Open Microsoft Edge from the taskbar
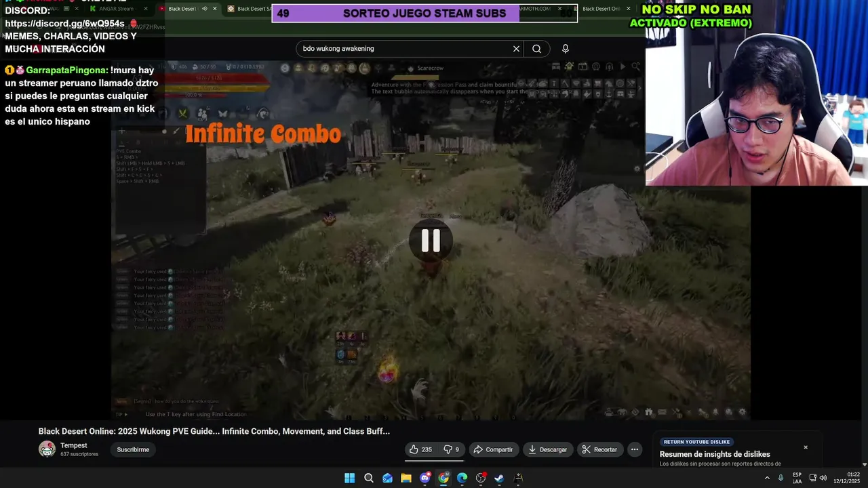This screenshot has height=488, width=868. (x=462, y=478)
